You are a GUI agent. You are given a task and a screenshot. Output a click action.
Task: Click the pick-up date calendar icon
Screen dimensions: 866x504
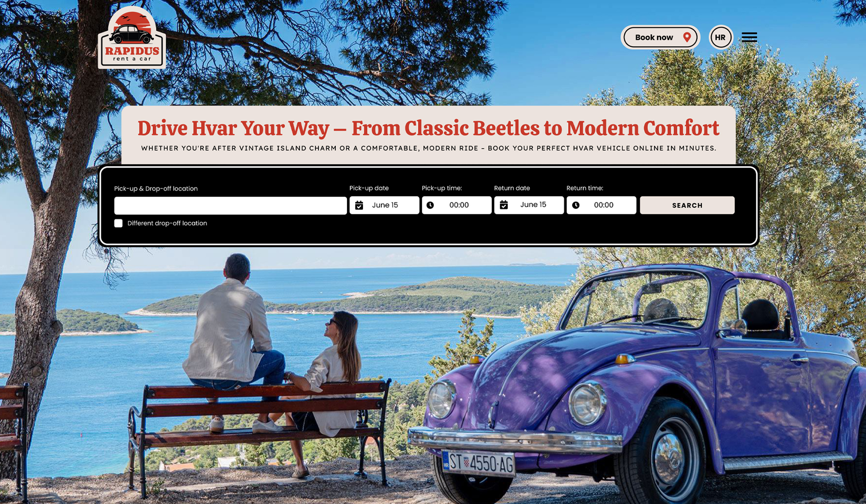click(359, 205)
